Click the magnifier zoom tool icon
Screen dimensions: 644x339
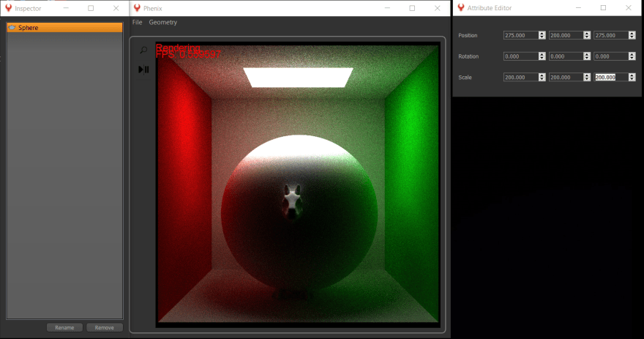coord(143,51)
